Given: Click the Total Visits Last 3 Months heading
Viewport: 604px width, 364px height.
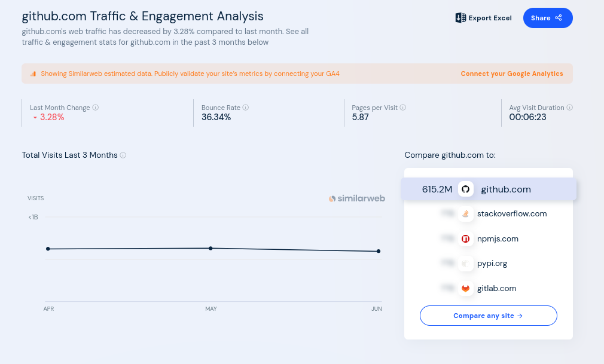Looking at the screenshot, I should pyautogui.click(x=70, y=155).
